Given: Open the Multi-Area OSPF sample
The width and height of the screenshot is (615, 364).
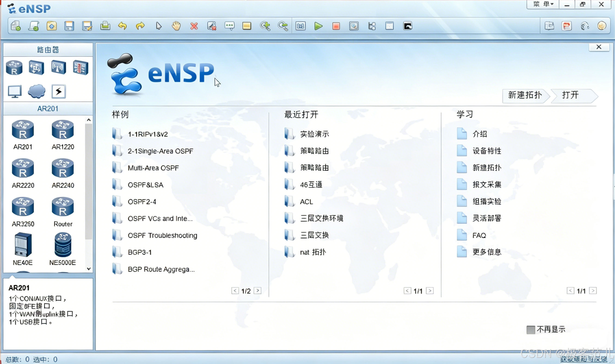Looking at the screenshot, I should click(x=153, y=168).
